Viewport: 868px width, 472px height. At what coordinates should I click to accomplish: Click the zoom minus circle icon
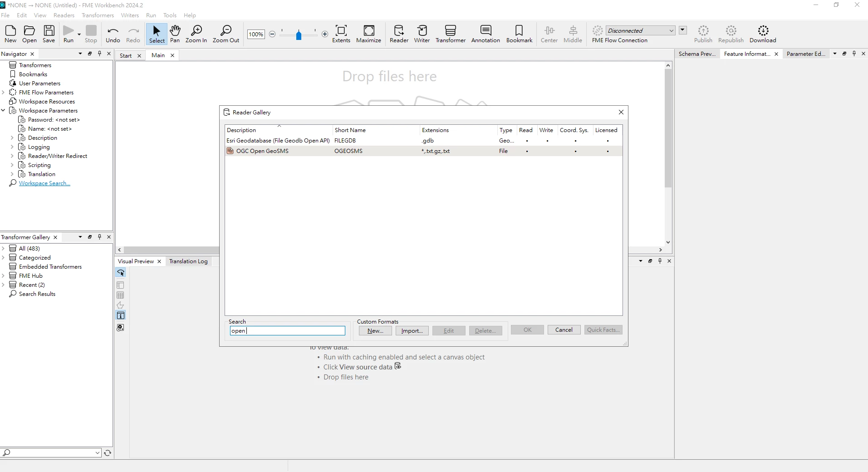pos(272,34)
